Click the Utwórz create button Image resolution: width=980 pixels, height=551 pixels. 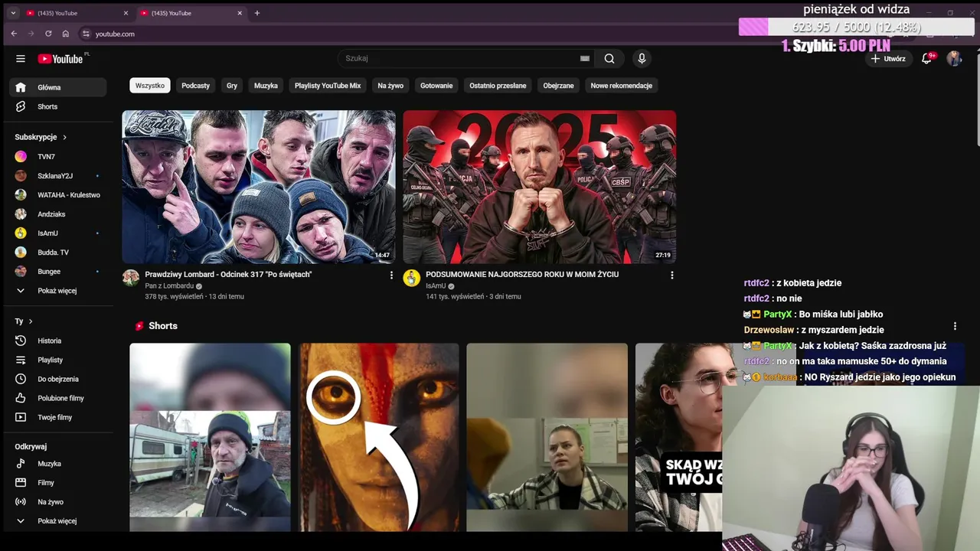pyautogui.click(x=888, y=58)
